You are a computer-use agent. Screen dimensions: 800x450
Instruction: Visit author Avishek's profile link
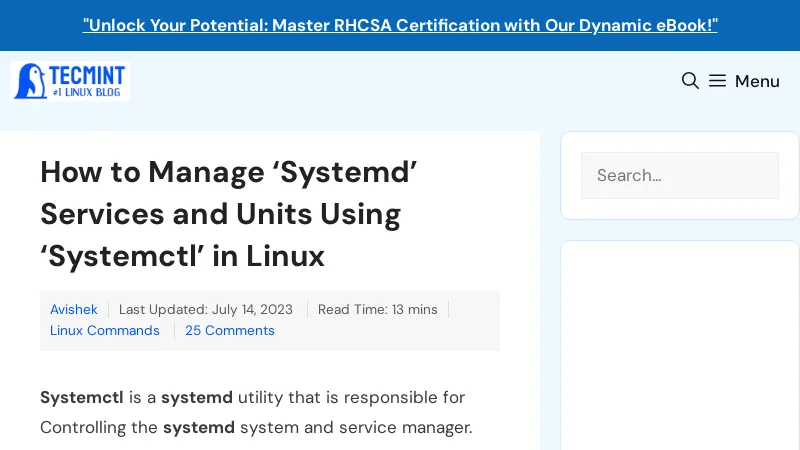[74, 309]
